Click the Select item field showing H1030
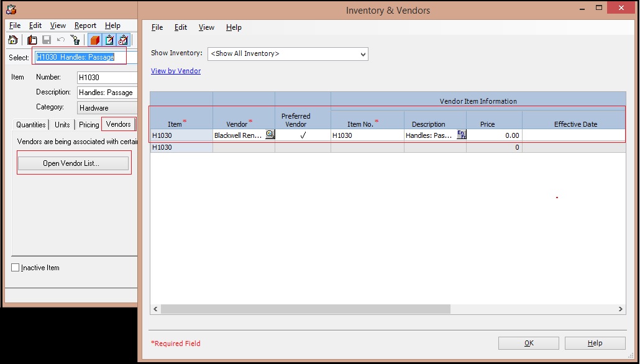The height and width of the screenshot is (364, 640). tap(79, 57)
